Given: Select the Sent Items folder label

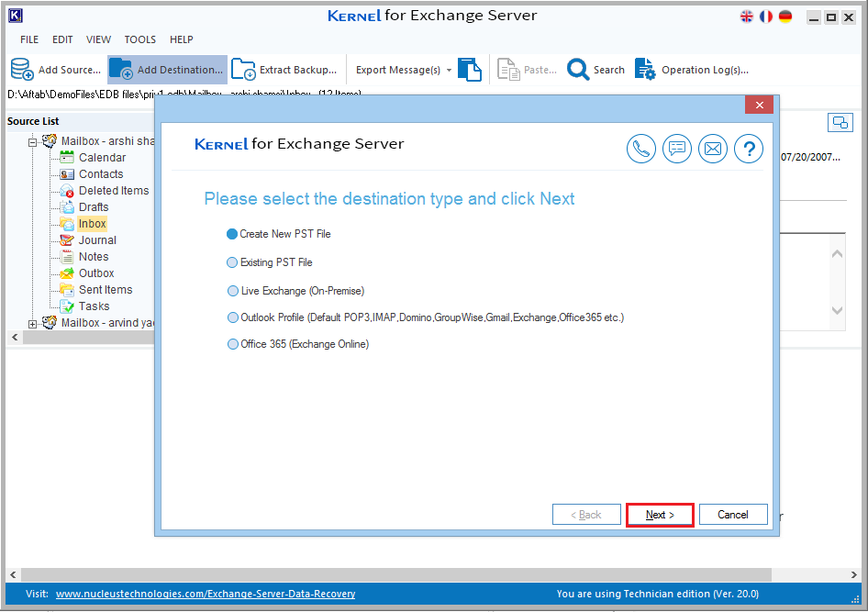Looking at the screenshot, I should pos(106,289).
